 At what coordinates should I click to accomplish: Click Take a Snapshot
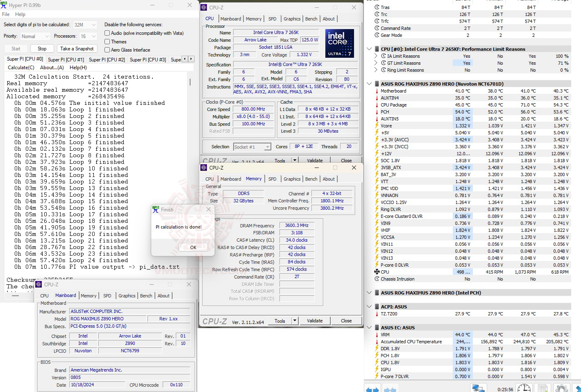(77, 49)
